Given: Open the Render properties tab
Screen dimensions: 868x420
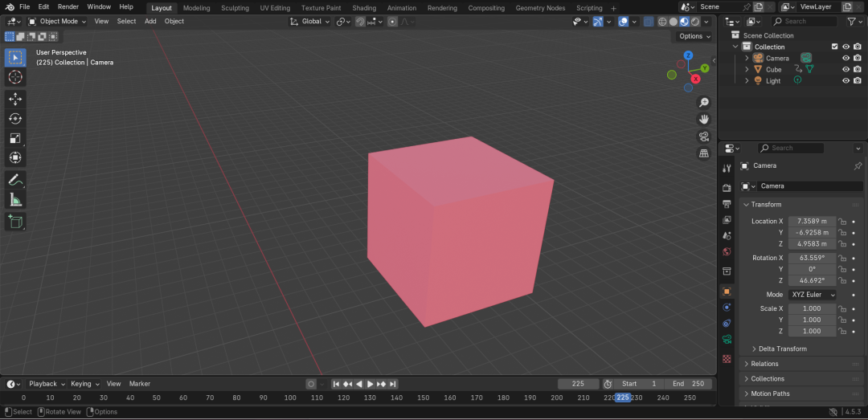Looking at the screenshot, I should [727, 188].
